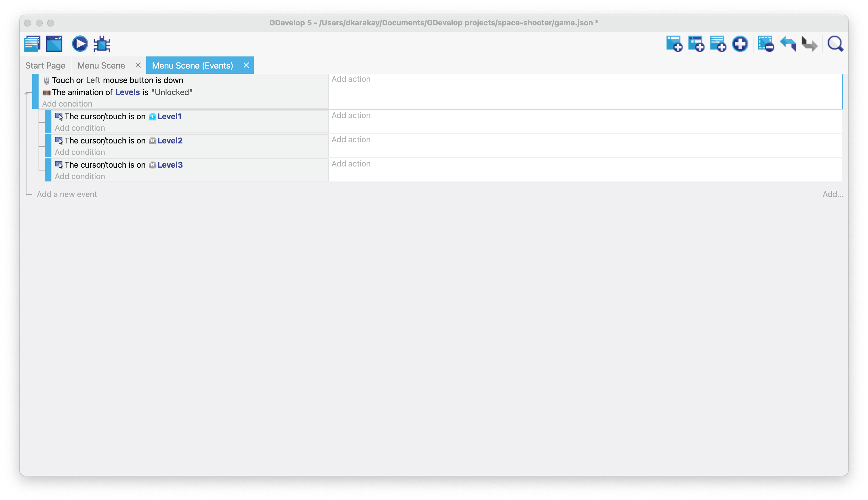The width and height of the screenshot is (868, 500).
Task: Click the add new event icon
Action: tap(674, 44)
